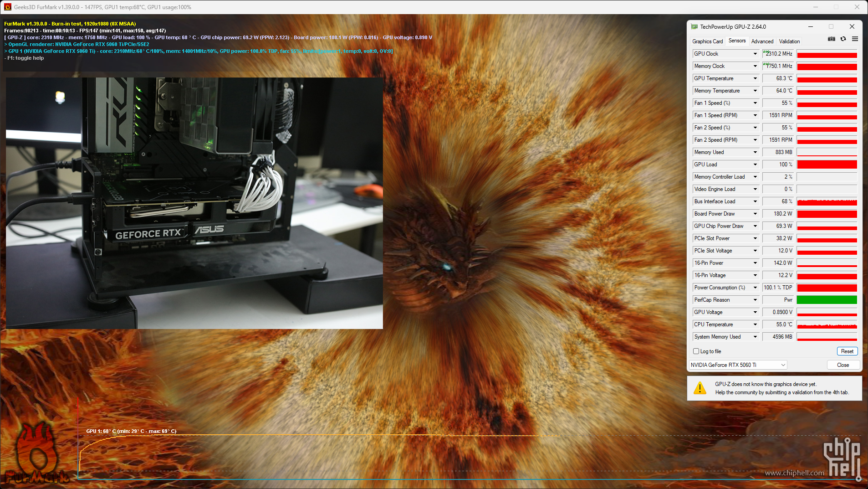Click the FurMark GPU temperature graph line
868x489 pixels.
pyautogui.click(x=319, y=436)
